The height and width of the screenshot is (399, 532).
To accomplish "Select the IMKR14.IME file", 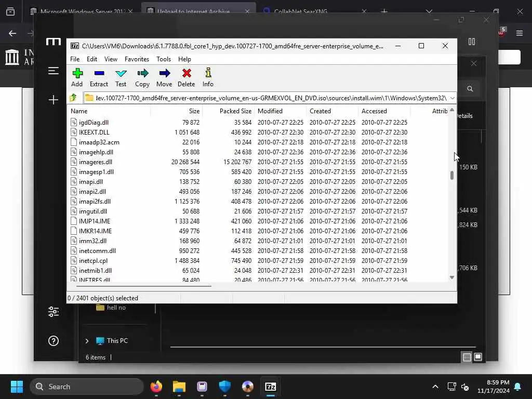I will tap(95, 231).
